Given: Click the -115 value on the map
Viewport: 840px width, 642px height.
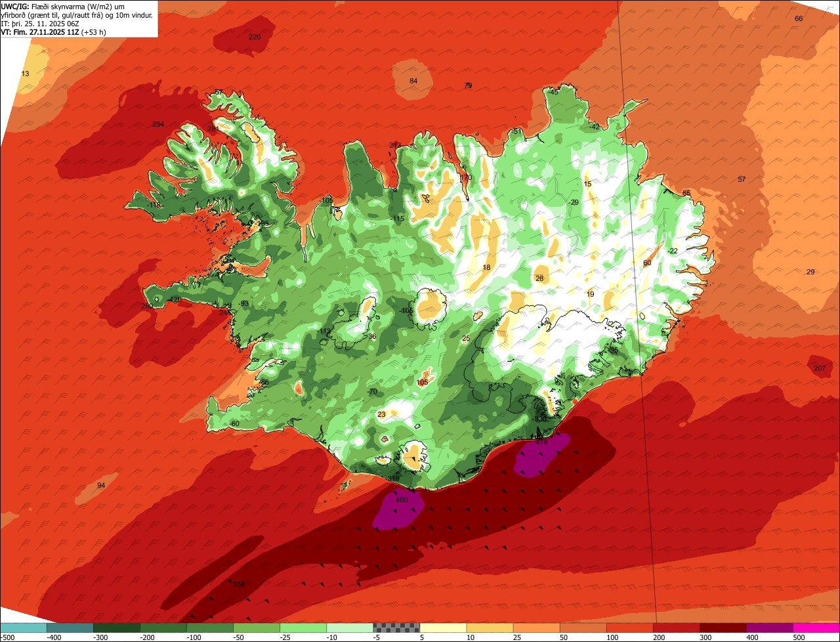Looking at the screenshot, I should coord(398,219).
